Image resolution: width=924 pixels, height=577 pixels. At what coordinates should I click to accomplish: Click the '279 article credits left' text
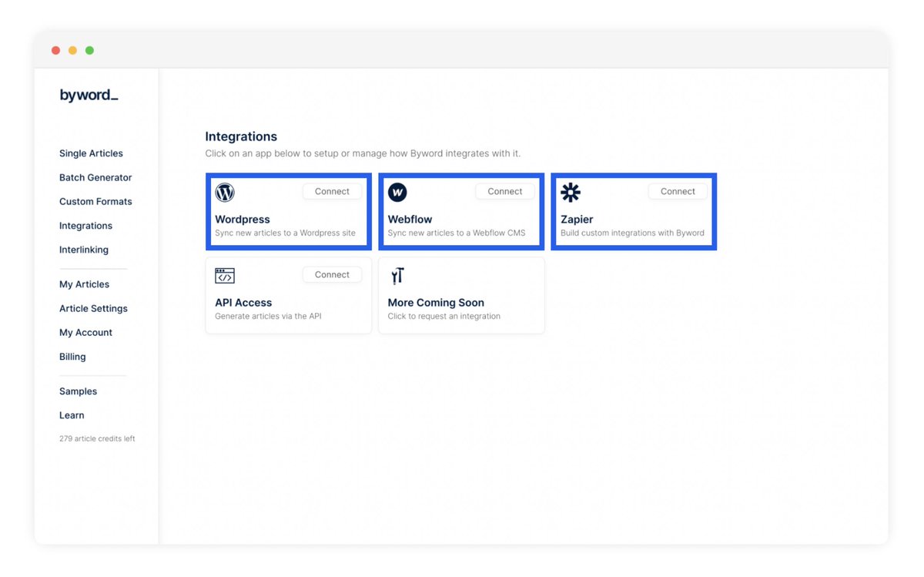coord(97,438)
